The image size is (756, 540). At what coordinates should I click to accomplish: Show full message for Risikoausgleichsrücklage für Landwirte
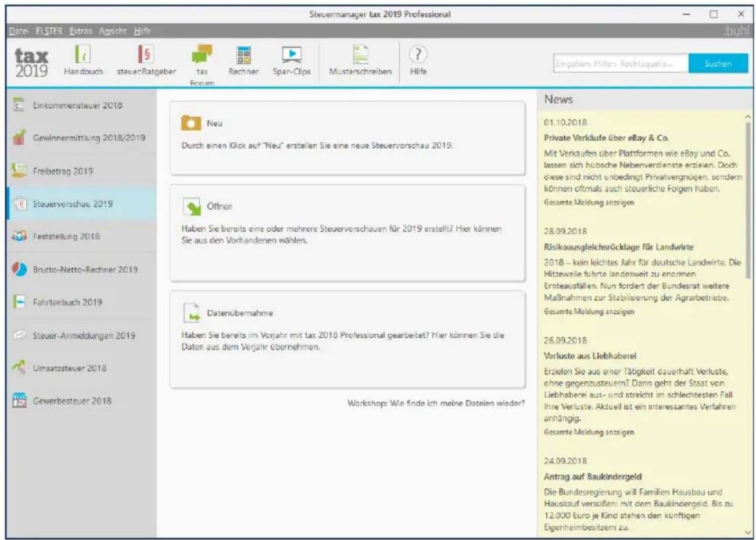click(589, 312)
